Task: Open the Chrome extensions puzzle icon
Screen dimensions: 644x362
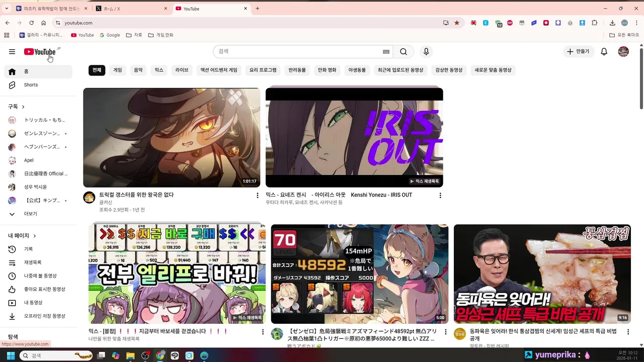Action: click(595, 23)
